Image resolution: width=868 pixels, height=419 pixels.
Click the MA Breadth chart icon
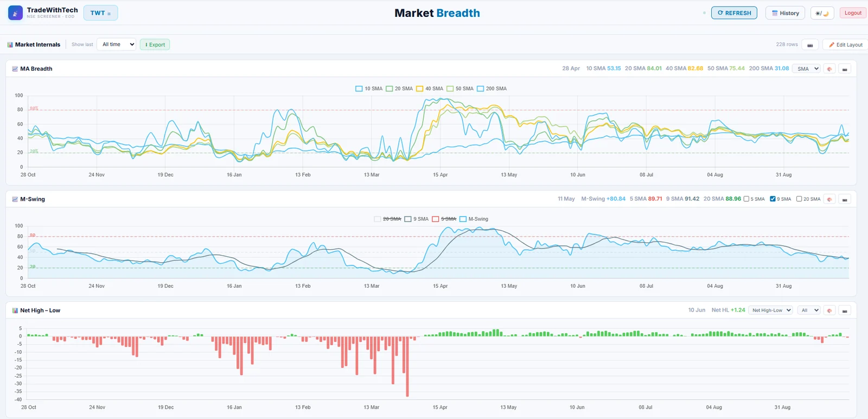[15, 69]
